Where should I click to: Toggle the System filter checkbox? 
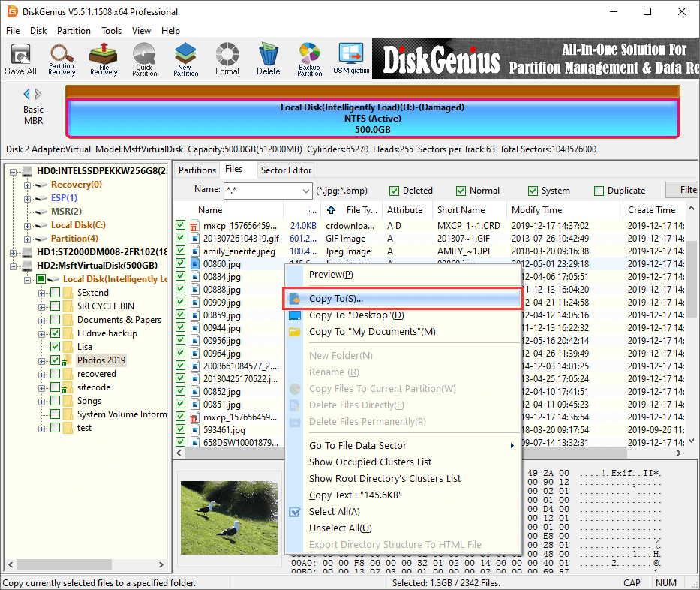point(533,191)
